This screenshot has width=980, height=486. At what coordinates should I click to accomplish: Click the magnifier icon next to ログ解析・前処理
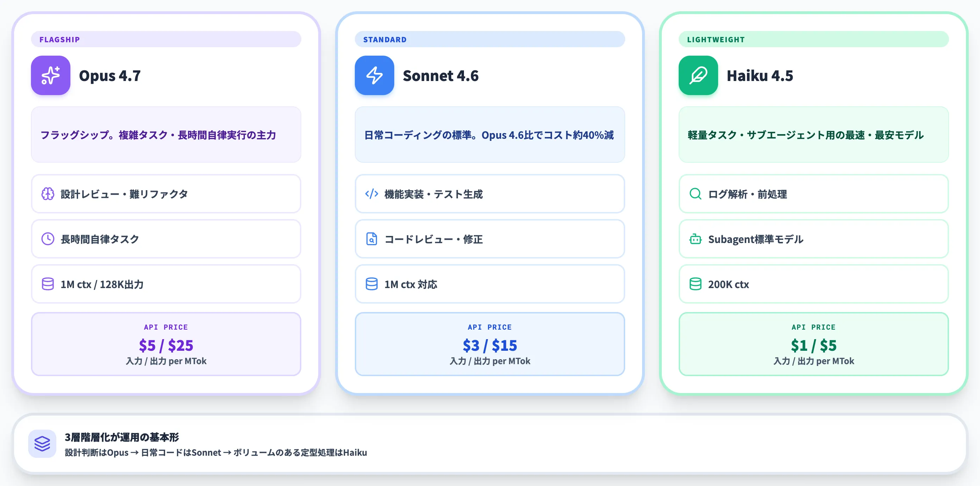[x=696, y=194]
